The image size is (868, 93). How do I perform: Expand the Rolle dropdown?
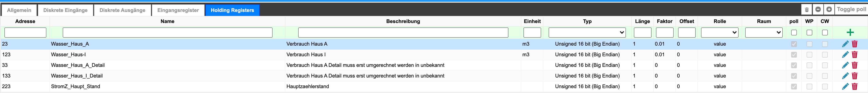(x=719, y=33)
